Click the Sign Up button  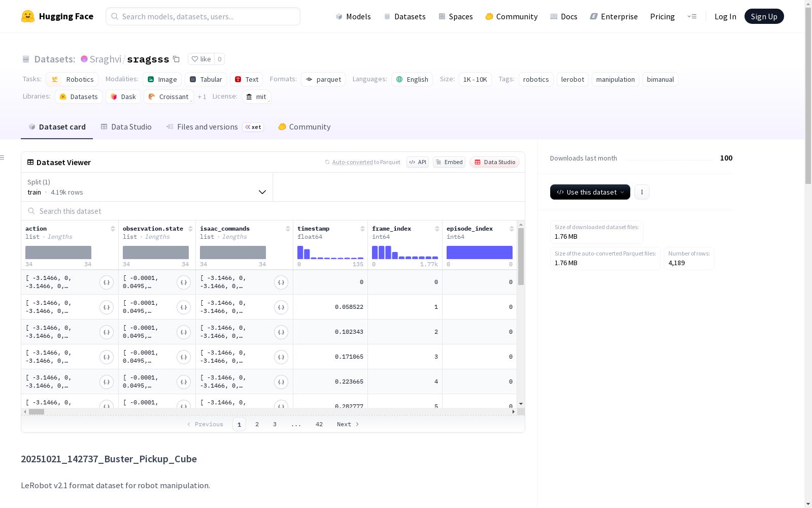click(x=764, y=16)
